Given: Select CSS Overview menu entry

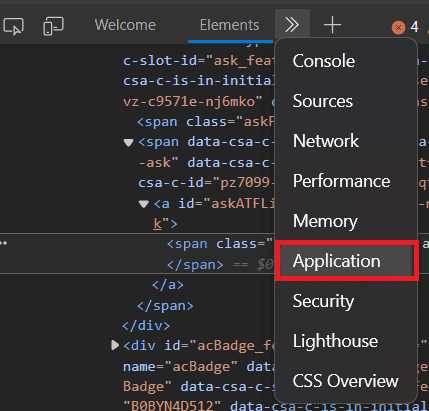Looking at the screenshot, I should tap(346, 381).
